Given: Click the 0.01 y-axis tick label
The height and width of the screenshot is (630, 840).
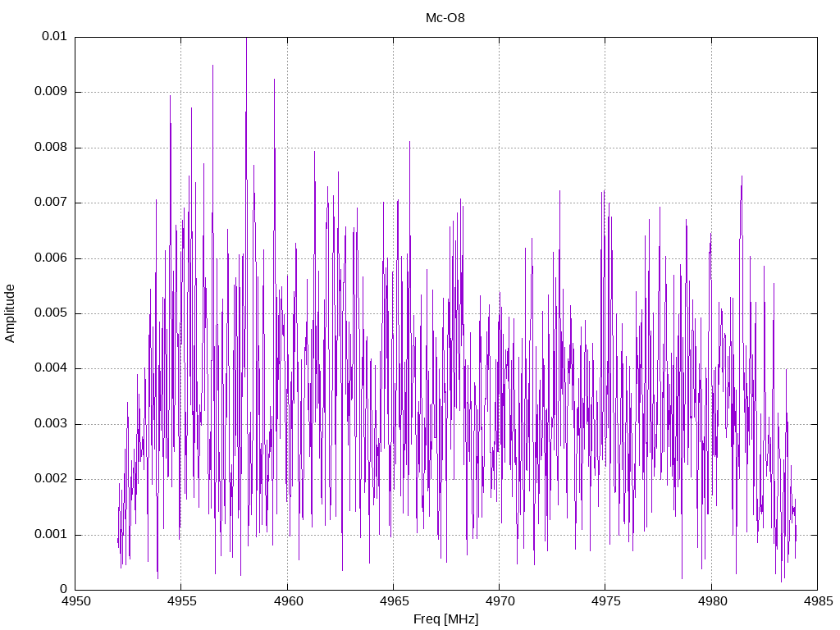Looking at the screenshot, I should 54,36.
